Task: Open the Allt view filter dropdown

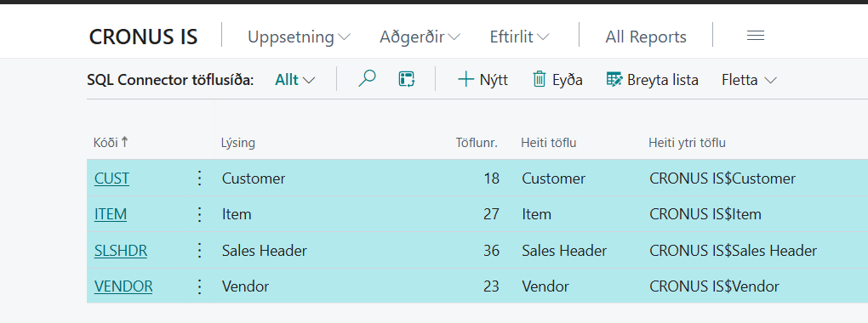Action: pos(295,80)
